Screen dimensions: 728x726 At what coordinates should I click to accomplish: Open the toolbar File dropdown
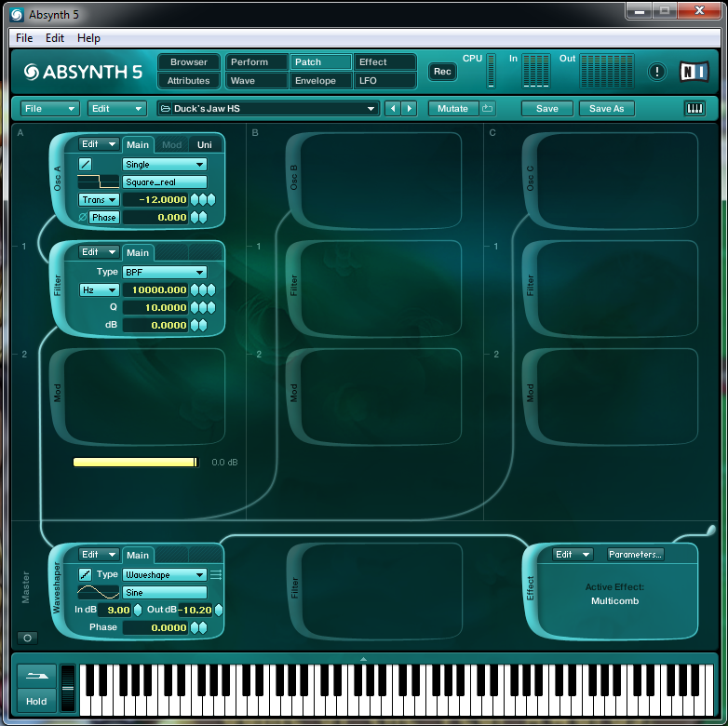click(49, 109)
